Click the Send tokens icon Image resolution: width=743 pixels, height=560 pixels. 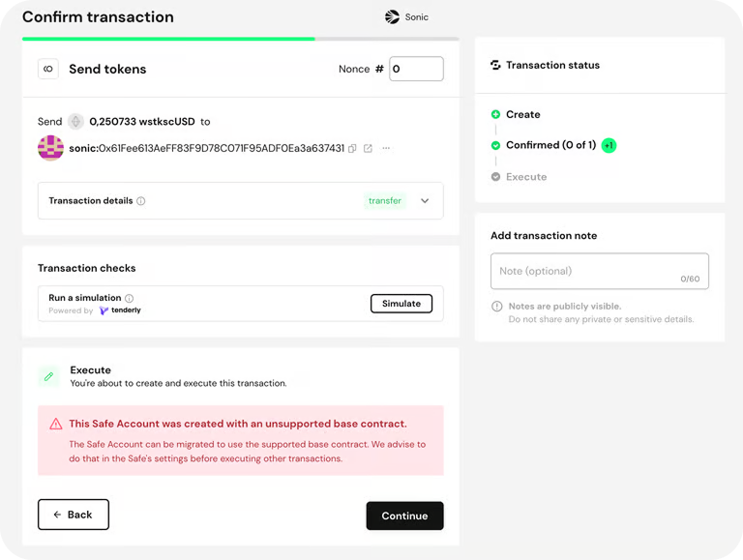coord(48,69)
